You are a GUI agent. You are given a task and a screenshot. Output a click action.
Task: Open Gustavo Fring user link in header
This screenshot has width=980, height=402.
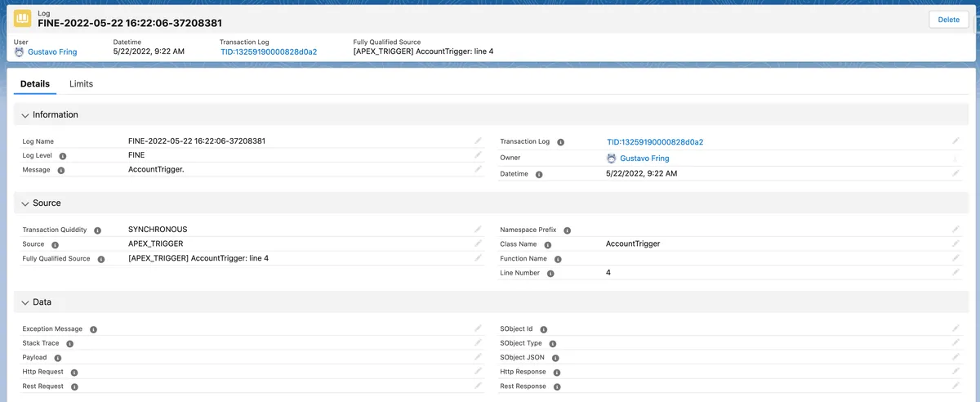click(x=52, y=51)
